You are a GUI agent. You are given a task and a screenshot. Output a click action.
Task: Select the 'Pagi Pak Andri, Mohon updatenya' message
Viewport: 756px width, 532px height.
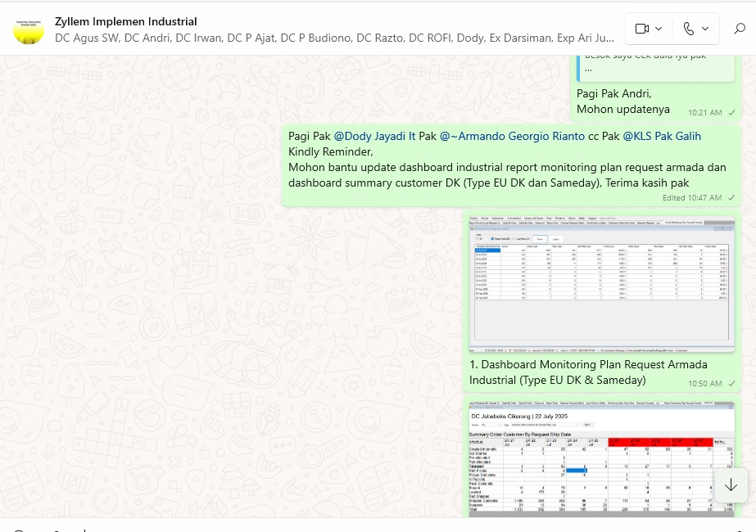click(x=623, y=101)
